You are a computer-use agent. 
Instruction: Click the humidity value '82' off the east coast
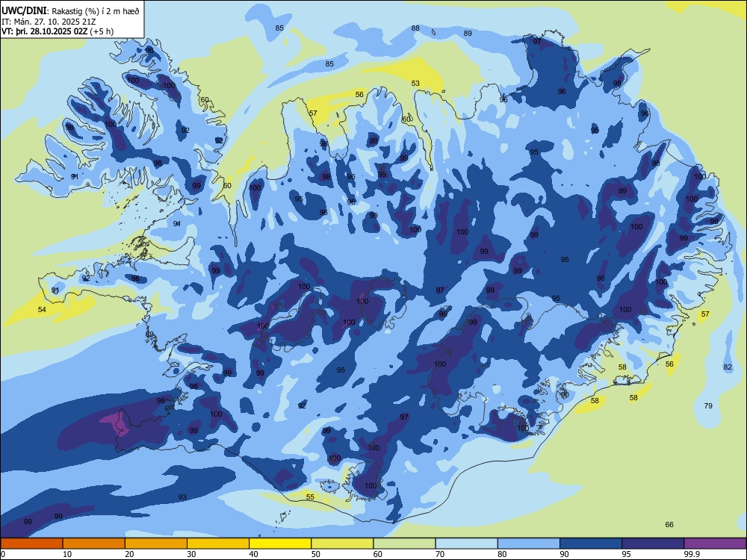[x=728, y=367]
